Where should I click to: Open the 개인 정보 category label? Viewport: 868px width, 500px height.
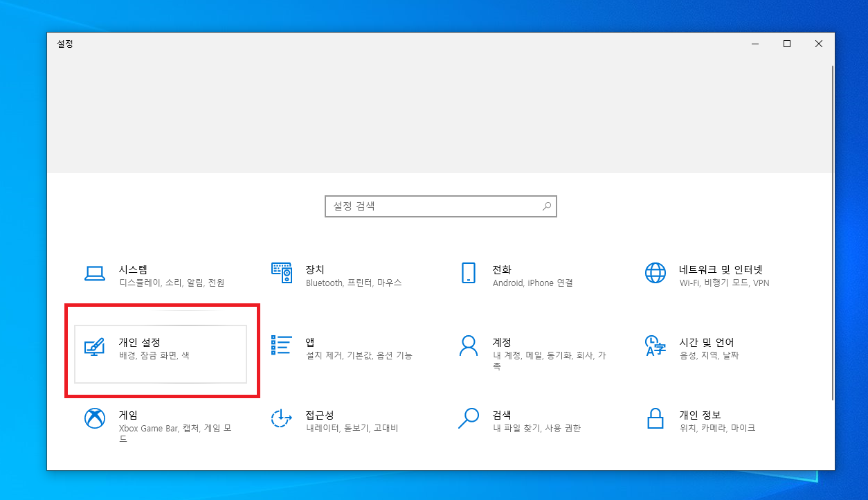[x=700, y=415]
